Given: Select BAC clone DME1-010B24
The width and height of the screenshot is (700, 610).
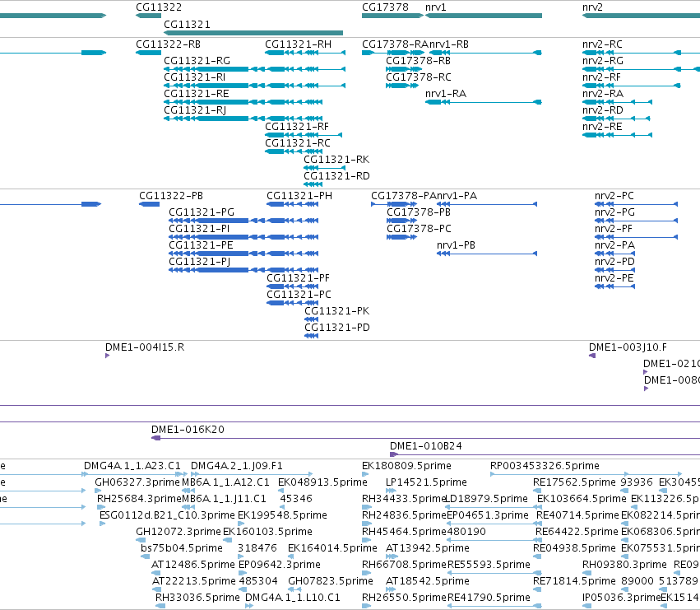Looking at the screenshot, I should pos(545,454).
